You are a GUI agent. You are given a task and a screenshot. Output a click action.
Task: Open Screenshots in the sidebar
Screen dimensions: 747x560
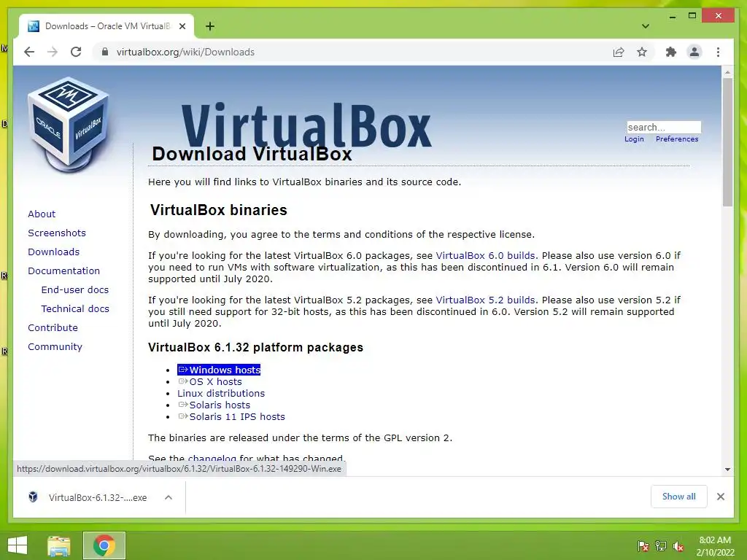57,233
